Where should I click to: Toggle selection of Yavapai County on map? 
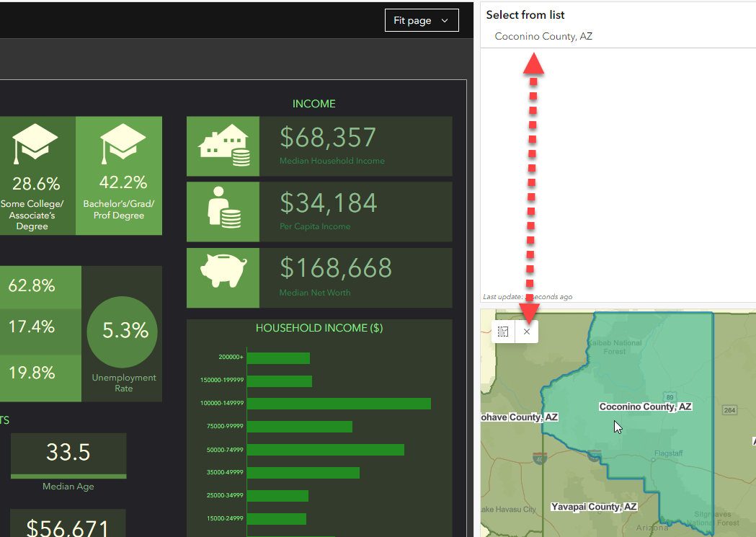[x=593, y=507]
